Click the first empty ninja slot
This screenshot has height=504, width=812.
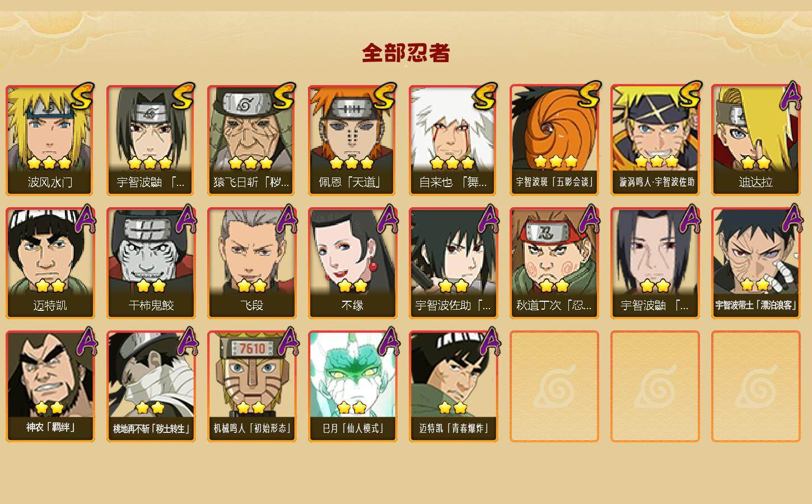click(x=554, y=386)
